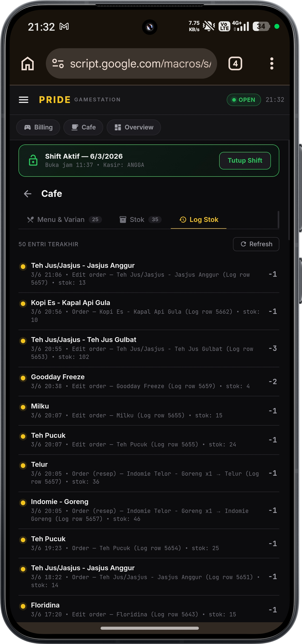Open the Billing section
Viewport: 302px width, 644px height.
click(x=38, y=127)
